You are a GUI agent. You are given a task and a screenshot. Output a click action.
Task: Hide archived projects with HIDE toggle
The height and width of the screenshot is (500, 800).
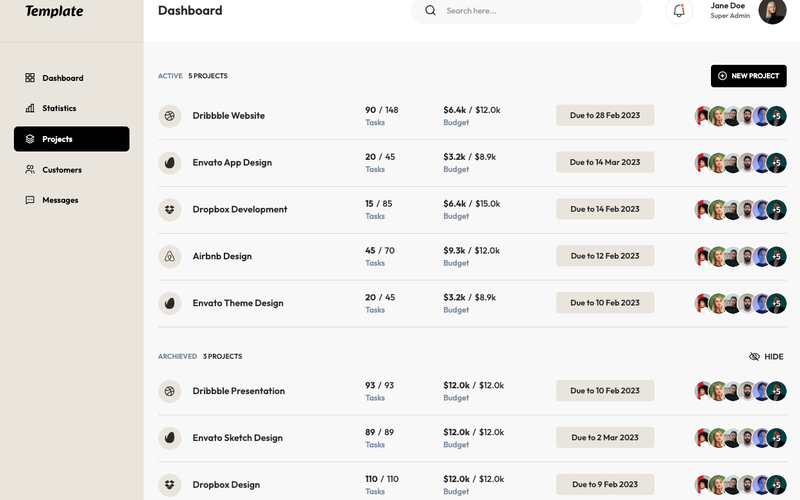tap(766, 357)
